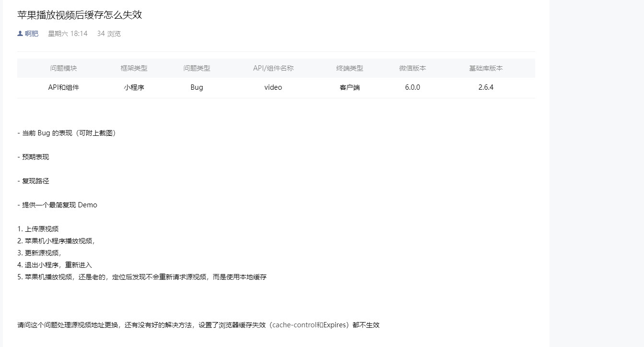This screenshot has height=347, width=644.
Task: Click the view count 34 浏览
Action: [109, 34]
